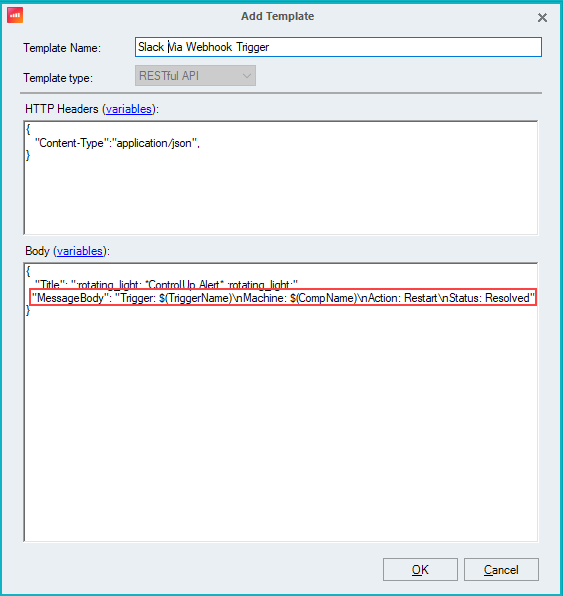Click into the Template Name field

click(x=338, y=47)
